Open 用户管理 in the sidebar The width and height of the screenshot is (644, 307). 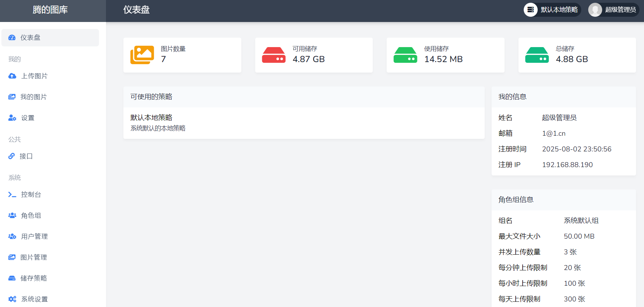(34, 237)
